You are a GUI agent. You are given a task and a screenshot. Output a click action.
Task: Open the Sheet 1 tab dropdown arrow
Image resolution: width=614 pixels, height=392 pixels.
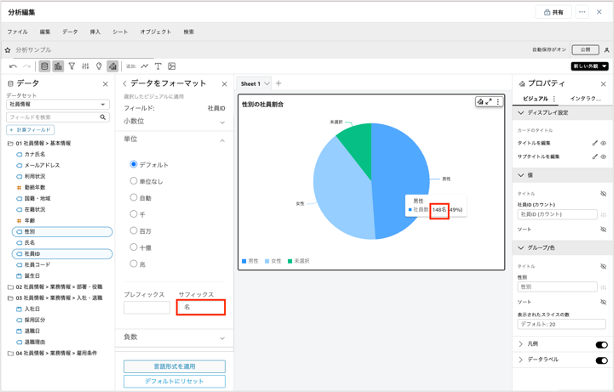point(267,83)
